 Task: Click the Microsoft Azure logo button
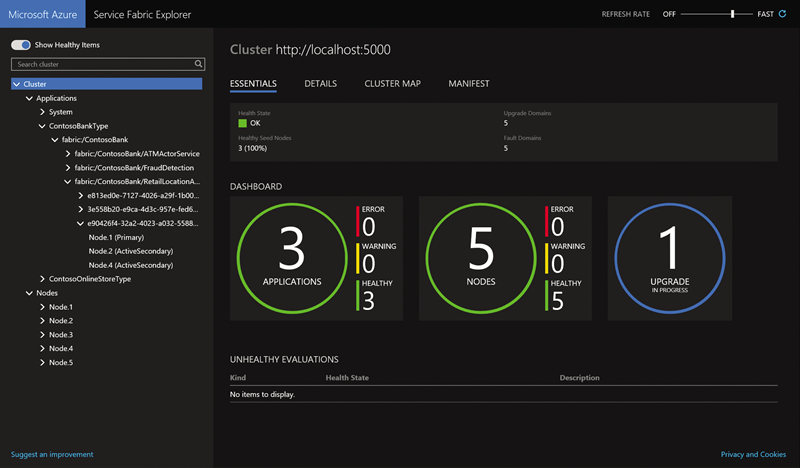(43, 14)
